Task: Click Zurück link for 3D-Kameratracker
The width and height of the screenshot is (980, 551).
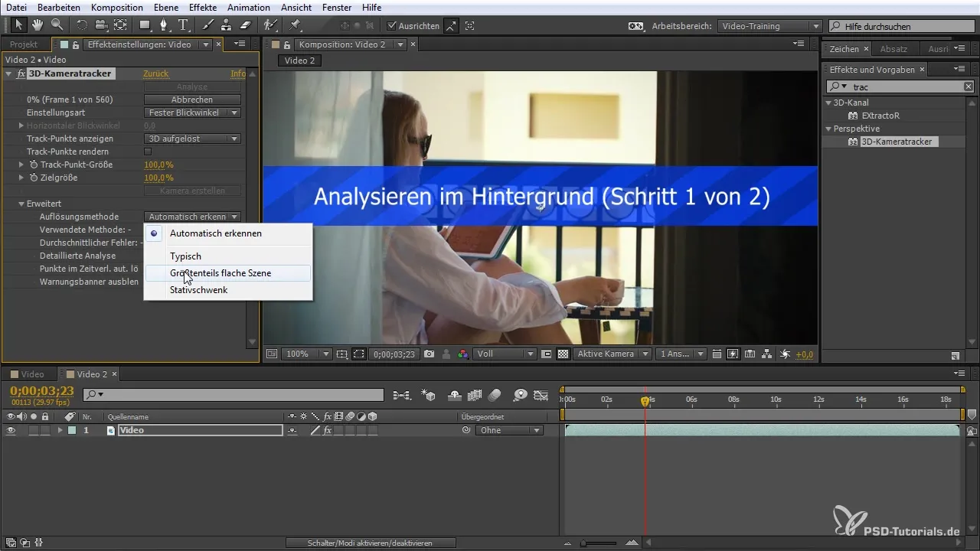Action: pos(155,74)
